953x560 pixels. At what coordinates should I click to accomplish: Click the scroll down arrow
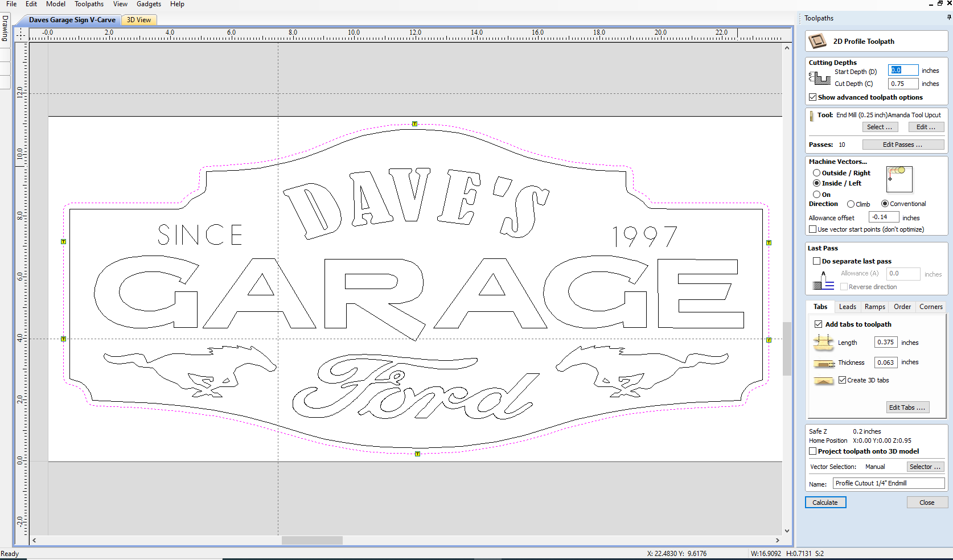787,531
